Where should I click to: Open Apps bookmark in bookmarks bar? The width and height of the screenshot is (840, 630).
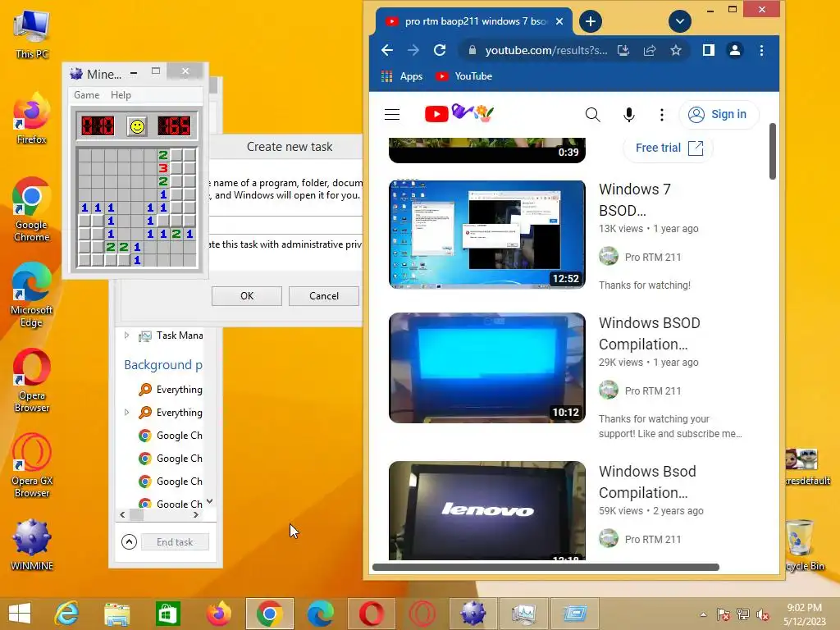click(402, 76)
